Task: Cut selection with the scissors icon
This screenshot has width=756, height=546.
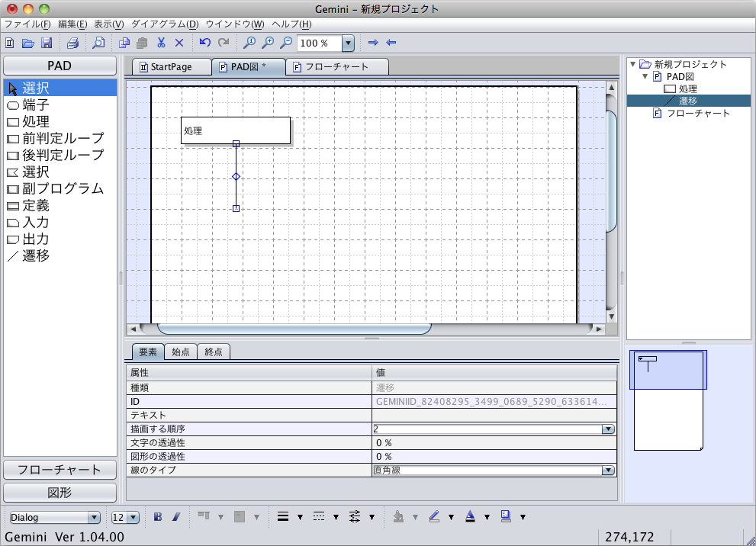Action: 161,43
